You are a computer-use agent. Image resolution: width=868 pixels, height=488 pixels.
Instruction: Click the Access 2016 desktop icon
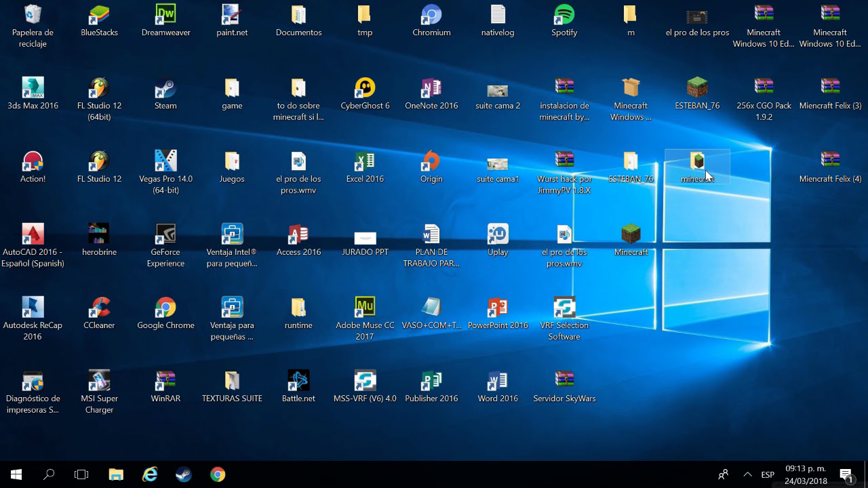pos(298,240)
